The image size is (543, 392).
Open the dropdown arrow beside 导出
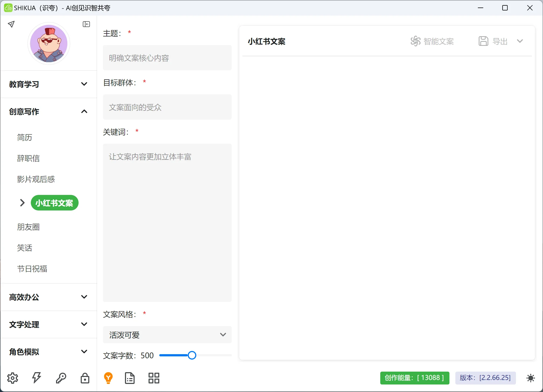click(520, 41)
